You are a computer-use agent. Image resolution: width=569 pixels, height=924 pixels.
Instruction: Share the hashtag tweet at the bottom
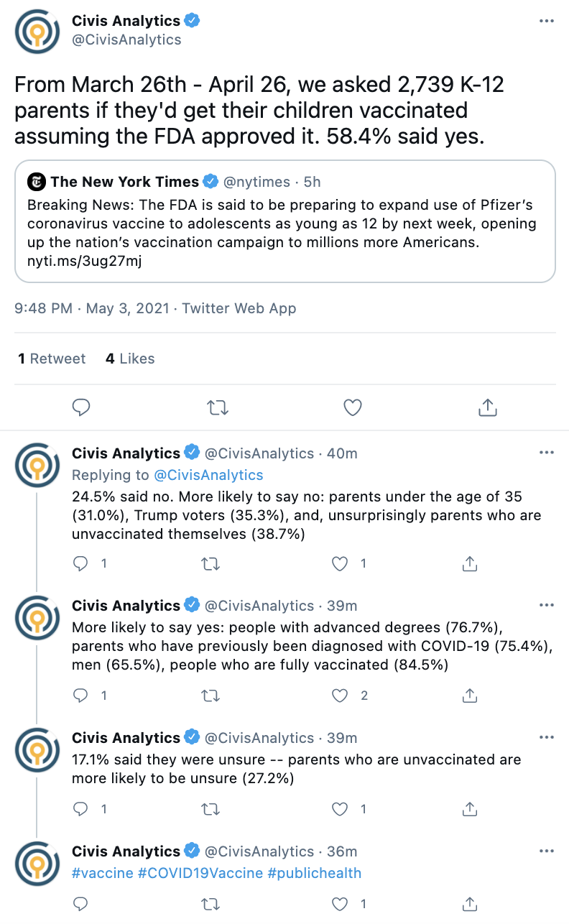point(469,904)
